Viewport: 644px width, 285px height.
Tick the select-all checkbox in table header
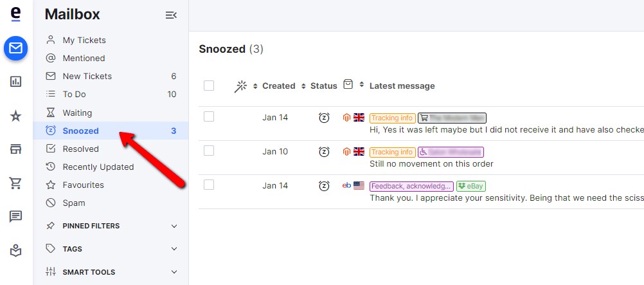coord(209,86)
